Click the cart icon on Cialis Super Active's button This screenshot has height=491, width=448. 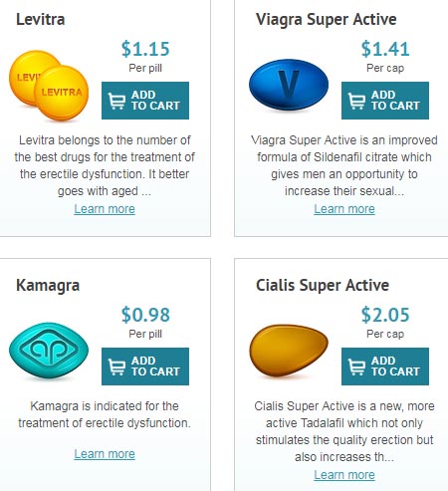click(356, 367)
